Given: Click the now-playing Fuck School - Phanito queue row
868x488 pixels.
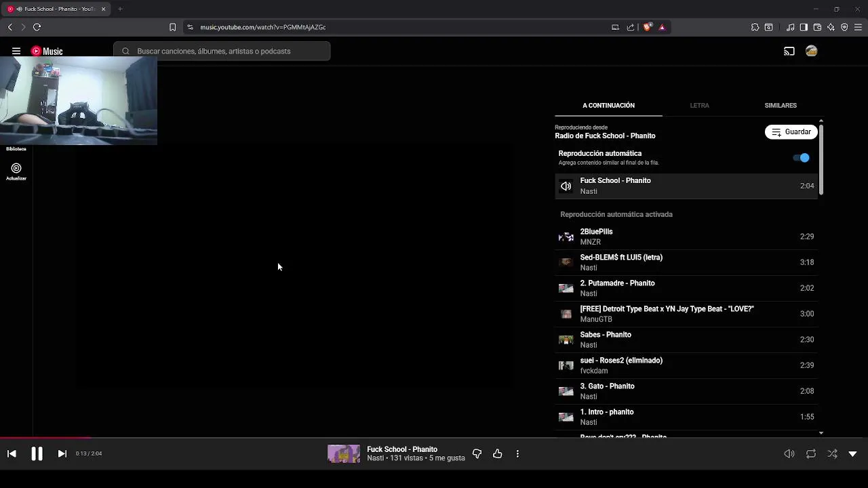Looking at the screenshot, I should pos(686,186).
